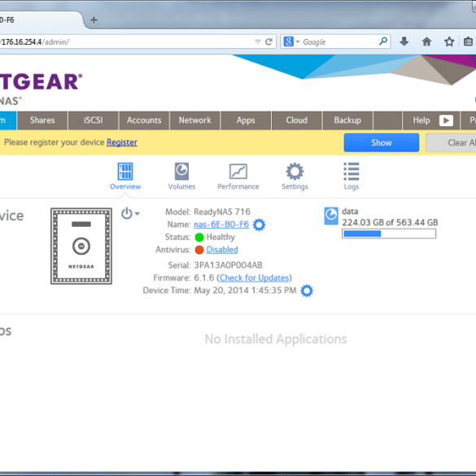The image size is (476, 476).
Task: Click the blue Show button
Action: pyautogui.click(x=382, y=142)
